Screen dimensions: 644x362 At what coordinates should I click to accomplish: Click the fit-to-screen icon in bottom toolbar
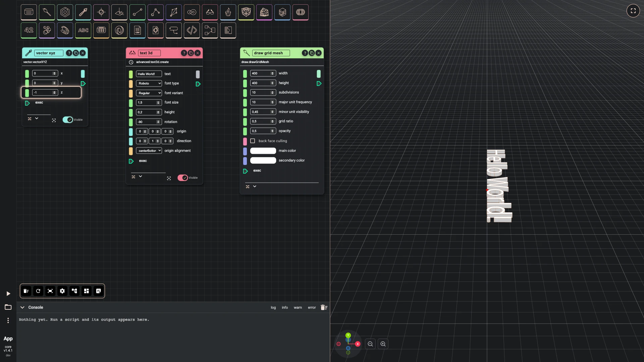[x=50, y=291]
